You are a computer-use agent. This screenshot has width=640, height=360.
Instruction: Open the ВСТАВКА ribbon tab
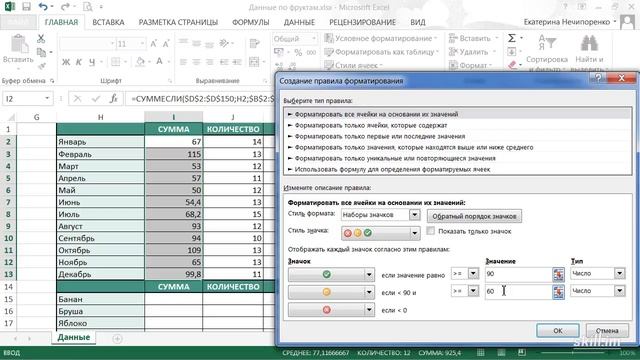point(108,22)
